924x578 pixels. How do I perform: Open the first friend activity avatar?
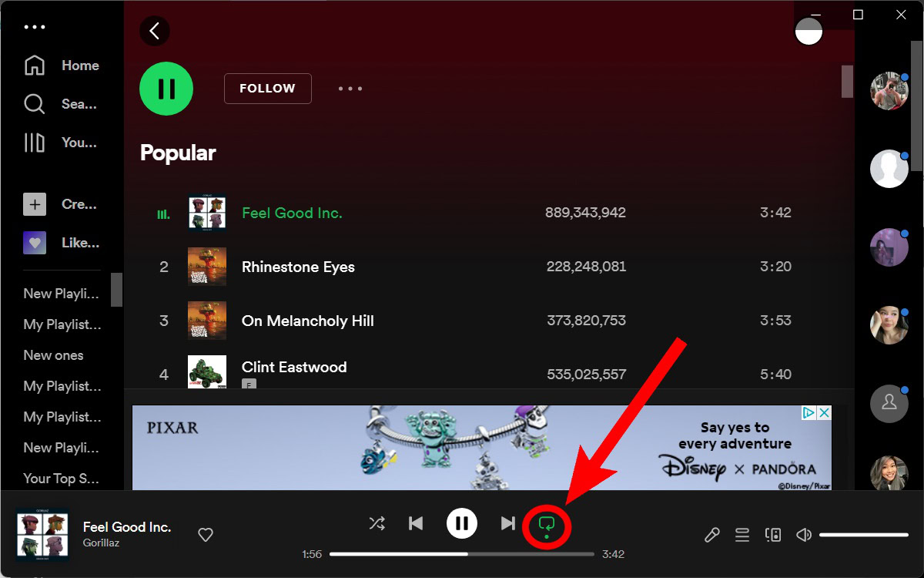coord(889,91)
